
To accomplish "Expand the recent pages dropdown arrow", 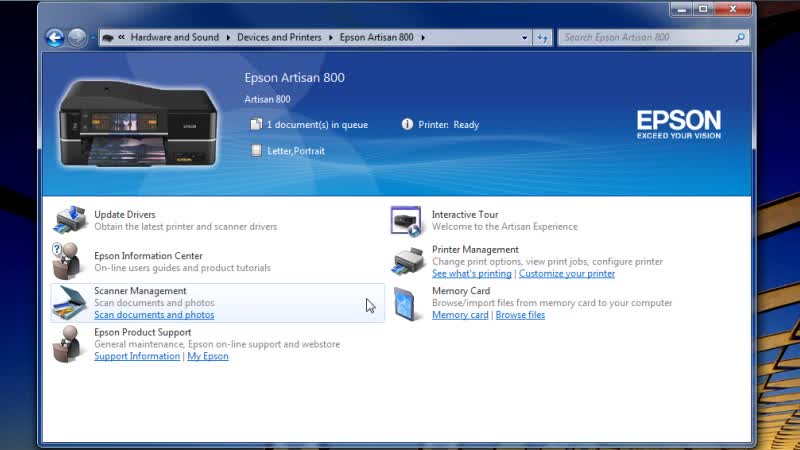I will (93, 37).
